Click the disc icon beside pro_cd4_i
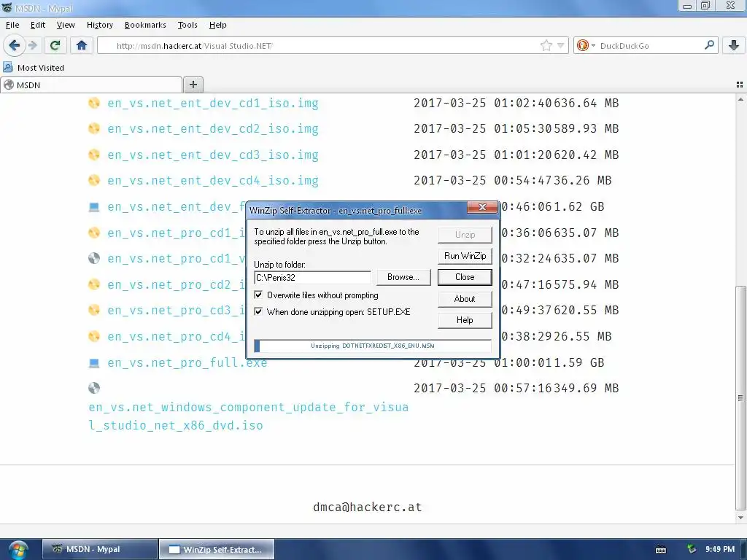The width and height of the screenshot is (747, 560). coord(94,336)
